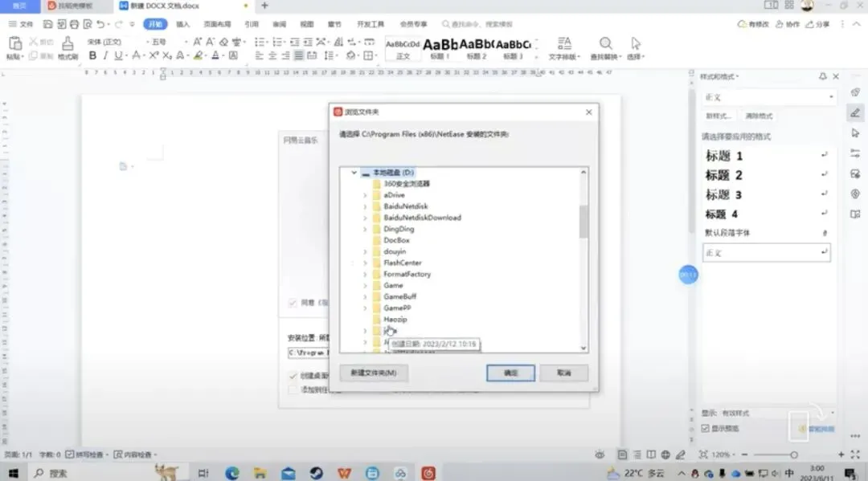Image resolution: width=868 pixels, height=481 pixels.
Task: Open the View ribbon tab
Action: click(307, 24)
